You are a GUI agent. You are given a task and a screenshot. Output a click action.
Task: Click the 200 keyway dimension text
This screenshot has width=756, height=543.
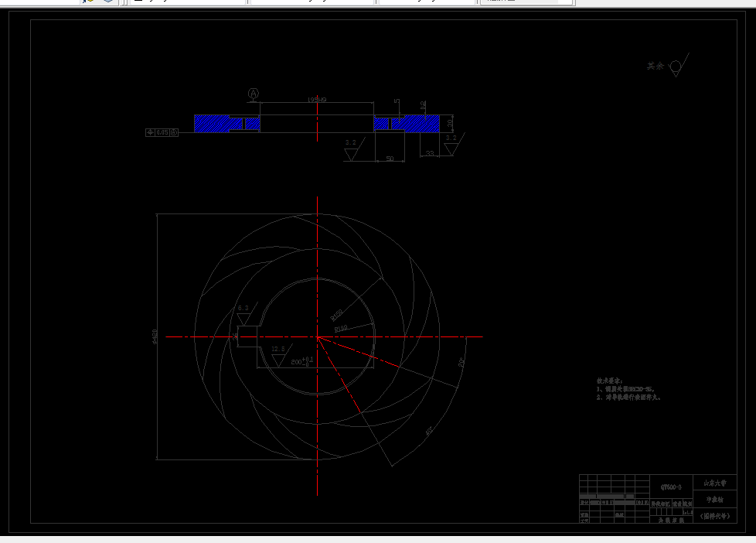tap(301, 361)
